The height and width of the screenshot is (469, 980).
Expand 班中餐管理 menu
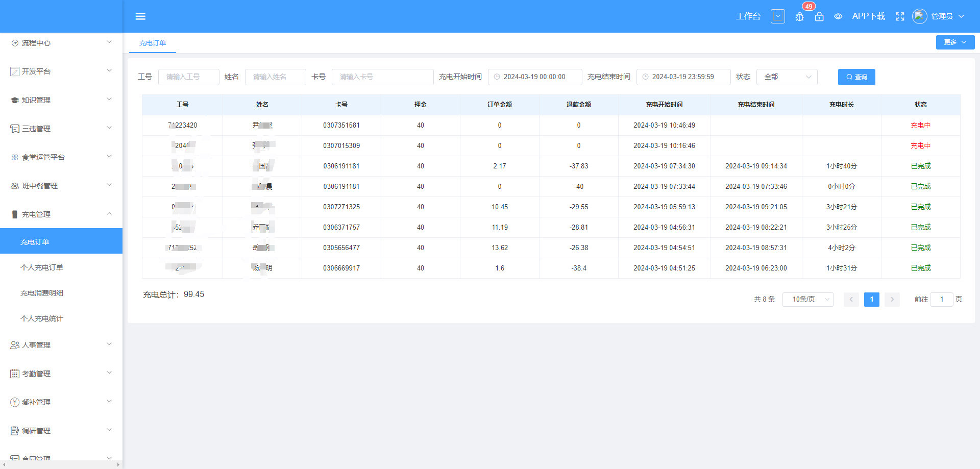[61, 186]
